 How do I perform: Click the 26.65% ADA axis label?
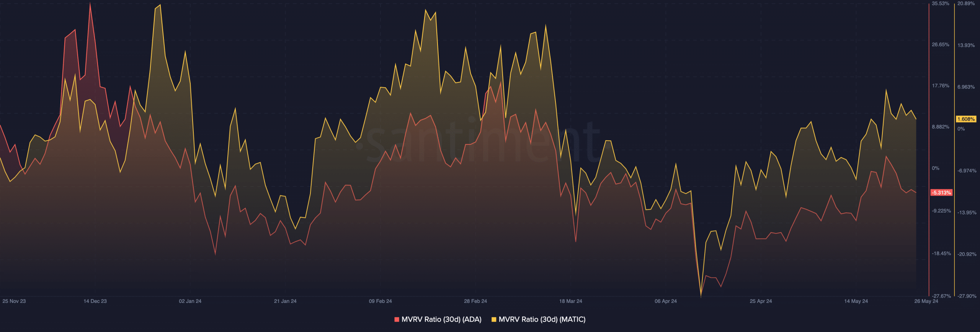point(941,45)
